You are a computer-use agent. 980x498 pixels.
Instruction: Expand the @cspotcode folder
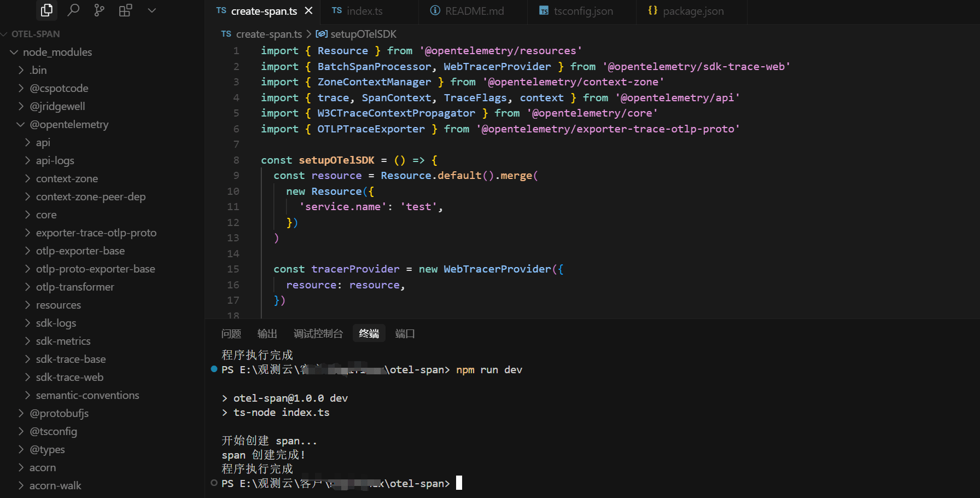[x=21, y=88]
